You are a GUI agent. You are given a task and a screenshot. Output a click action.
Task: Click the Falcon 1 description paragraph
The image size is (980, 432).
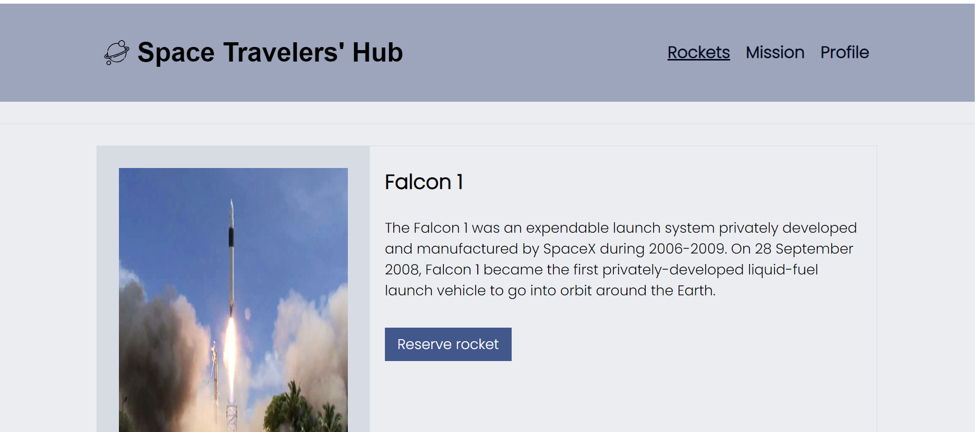621,259
